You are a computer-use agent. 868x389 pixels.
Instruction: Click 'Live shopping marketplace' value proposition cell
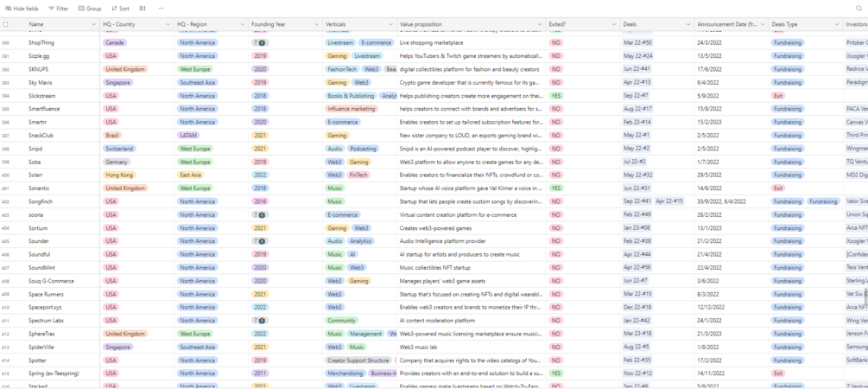click(x=472, y=42)
